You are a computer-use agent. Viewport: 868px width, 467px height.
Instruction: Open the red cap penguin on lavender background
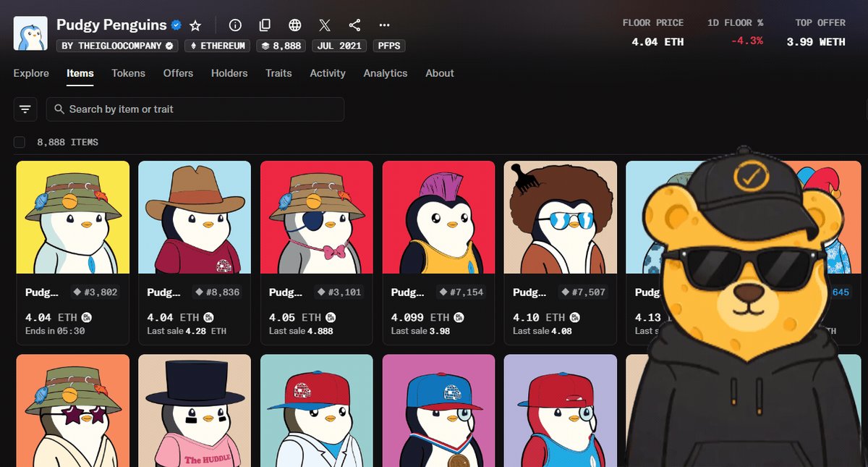pyautogui.click(x=561, y=411)
